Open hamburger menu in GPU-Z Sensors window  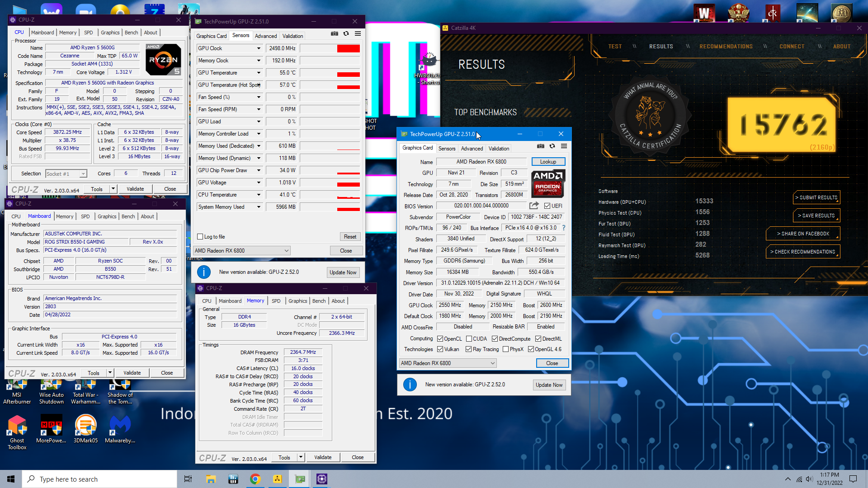[x=358, y=33]
